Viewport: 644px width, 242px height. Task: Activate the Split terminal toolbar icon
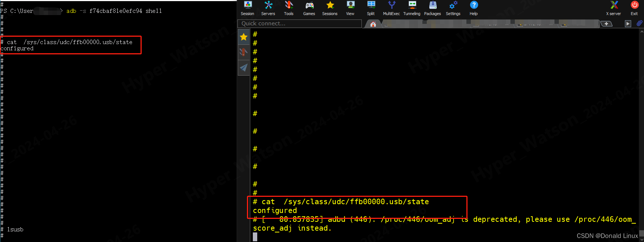[x=371, y=8]
